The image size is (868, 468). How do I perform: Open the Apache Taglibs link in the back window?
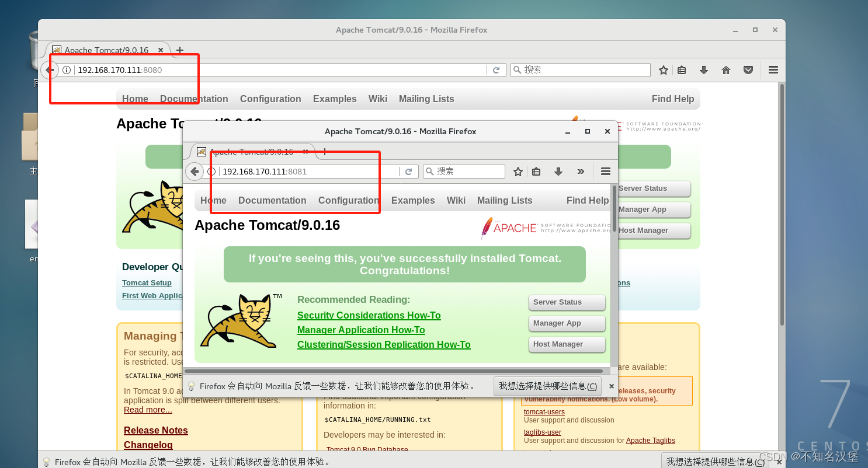tap(651, 441)
